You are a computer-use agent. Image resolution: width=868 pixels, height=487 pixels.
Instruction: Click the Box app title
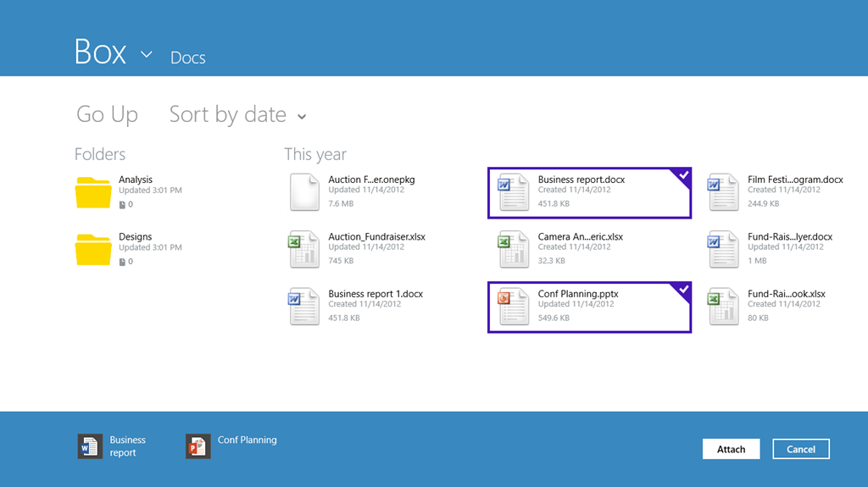(100, 52)
